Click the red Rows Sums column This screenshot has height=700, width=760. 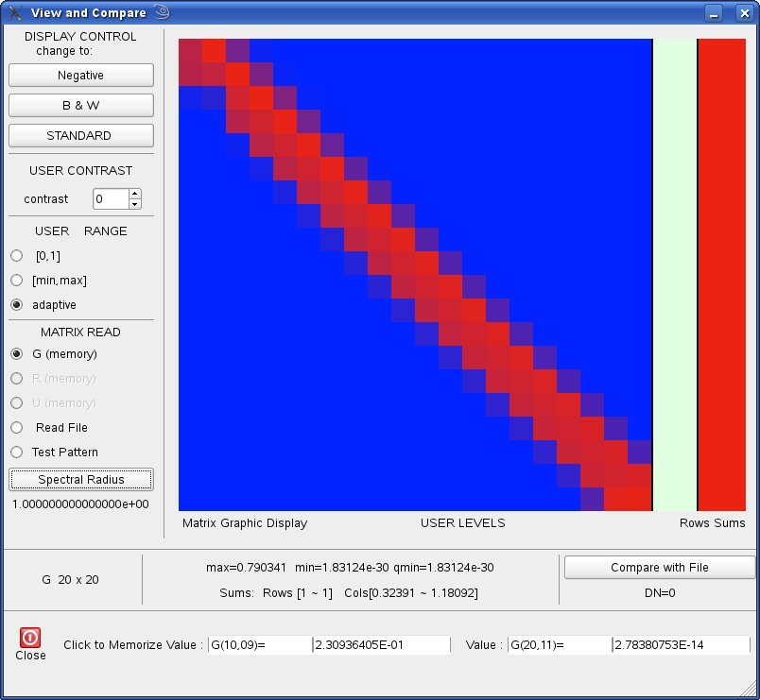(x=721, y=274)
